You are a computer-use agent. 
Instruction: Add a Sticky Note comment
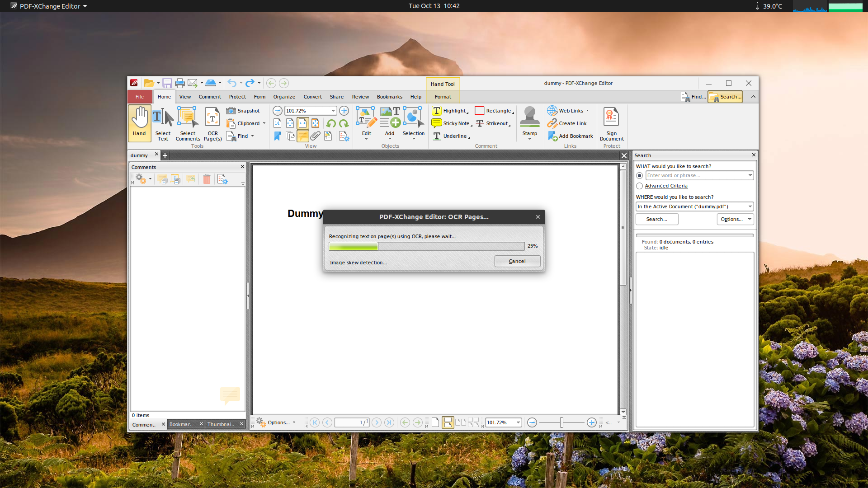(x=451, y=123)
